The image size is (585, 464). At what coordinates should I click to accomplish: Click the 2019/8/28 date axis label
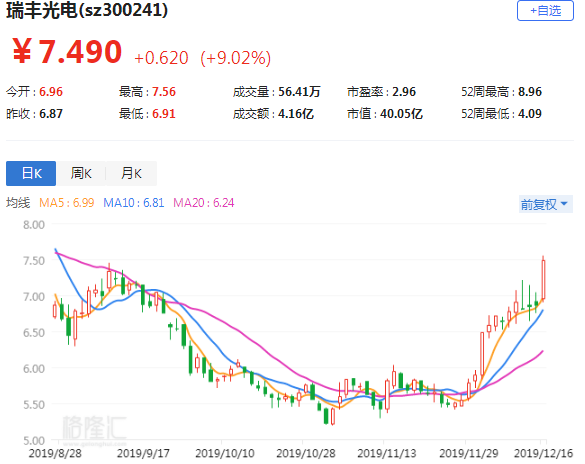pos(55,454)
